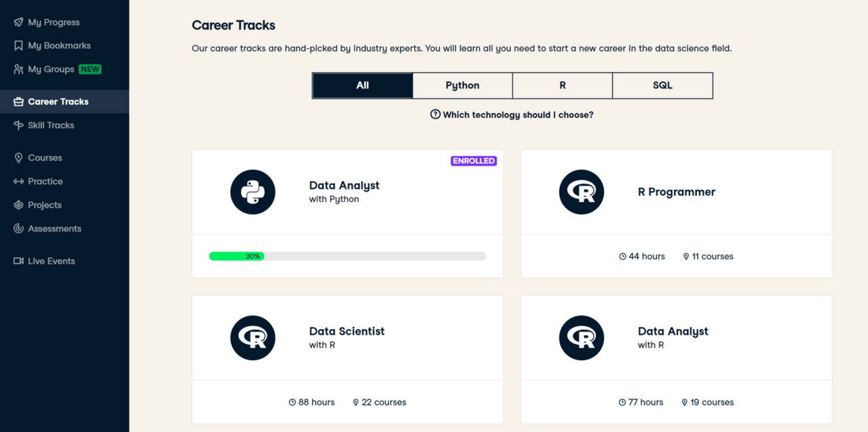
Task: Switch to the Python filter tab
Action: [x=462, y=85]
